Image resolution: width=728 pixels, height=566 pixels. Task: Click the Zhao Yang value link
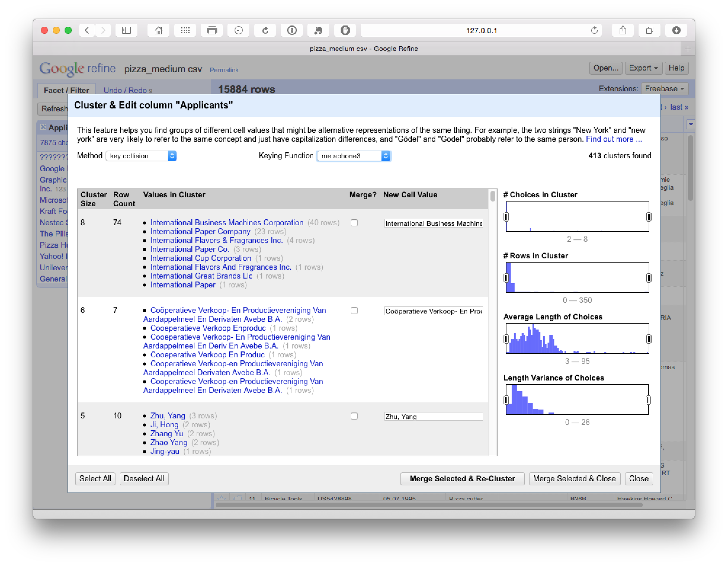(x=169, y=443)
